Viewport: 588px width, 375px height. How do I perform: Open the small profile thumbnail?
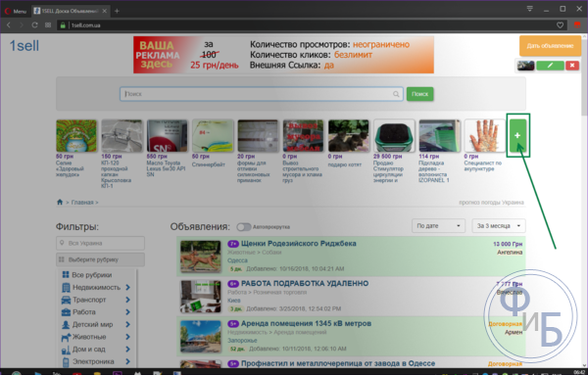525,66
